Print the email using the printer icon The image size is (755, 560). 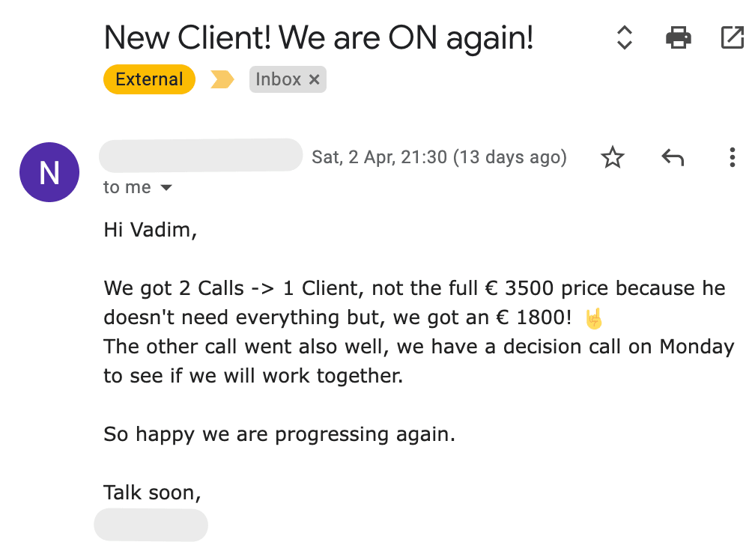click(678, 37)
